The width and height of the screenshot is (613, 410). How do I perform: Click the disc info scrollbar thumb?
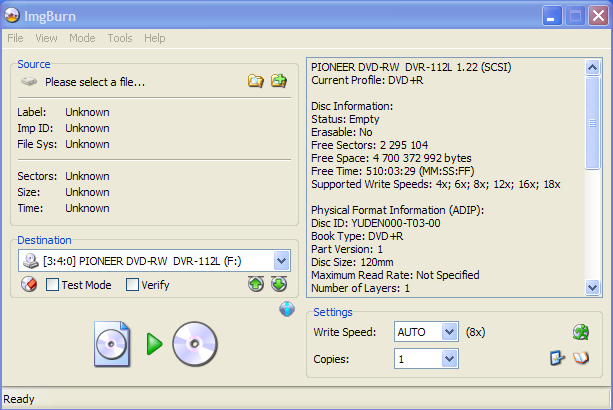[593, 123]
